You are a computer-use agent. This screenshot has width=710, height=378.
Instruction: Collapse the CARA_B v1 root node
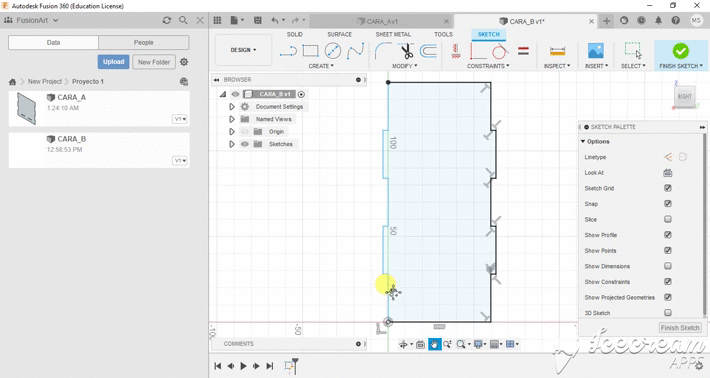point(223,94)
